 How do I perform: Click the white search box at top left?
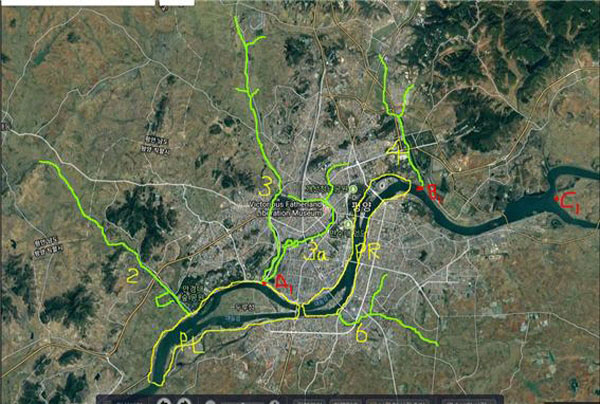78,2
